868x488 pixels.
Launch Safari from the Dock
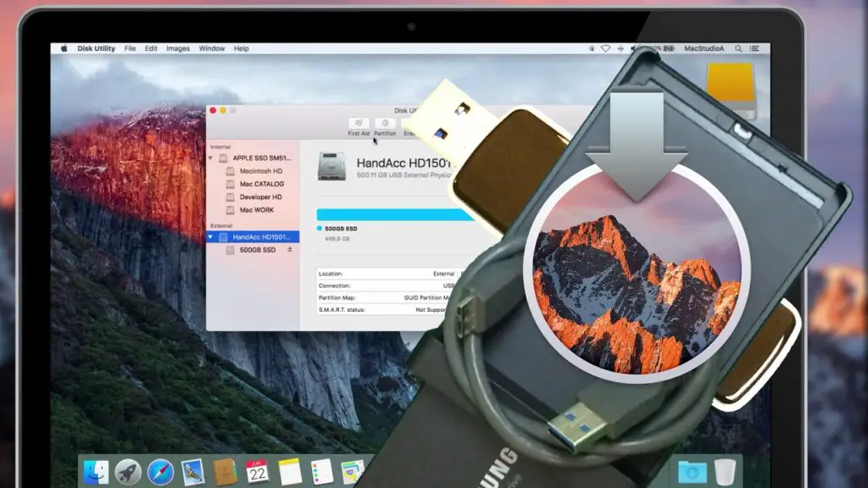[x=160, y=472]
